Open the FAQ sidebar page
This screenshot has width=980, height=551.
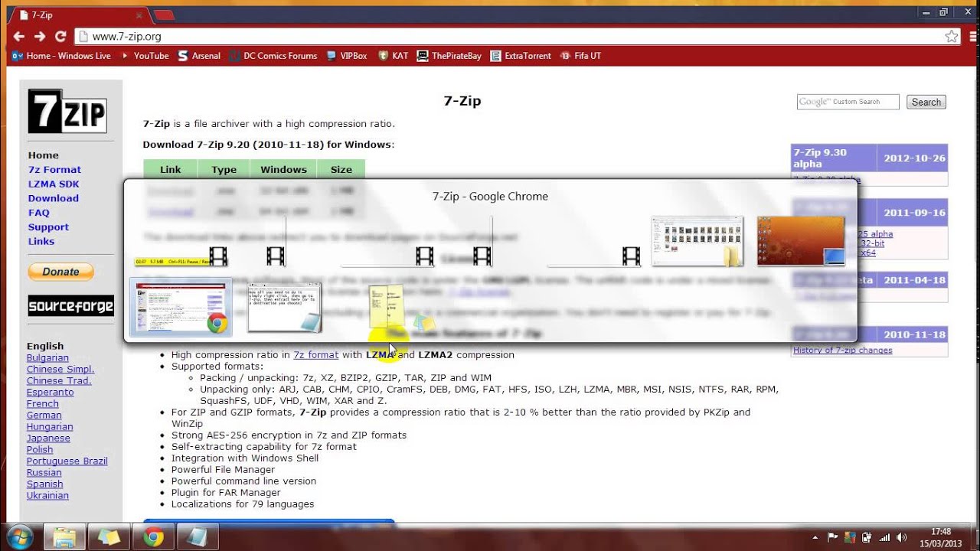pyautogui.click(x=39, y=213)
